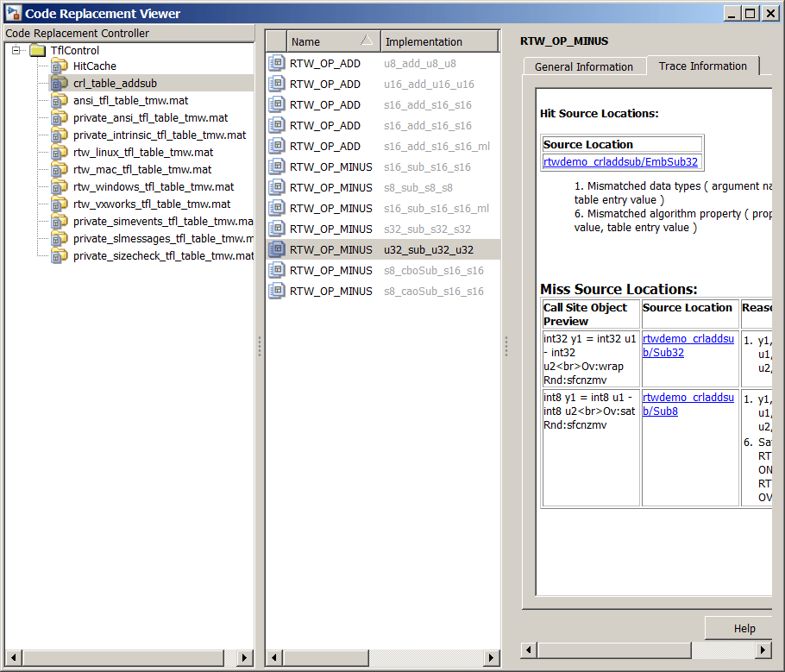Select the s32_sub_s32_s32 implementation cell
The image size is (785, 672).
(428, 229)
